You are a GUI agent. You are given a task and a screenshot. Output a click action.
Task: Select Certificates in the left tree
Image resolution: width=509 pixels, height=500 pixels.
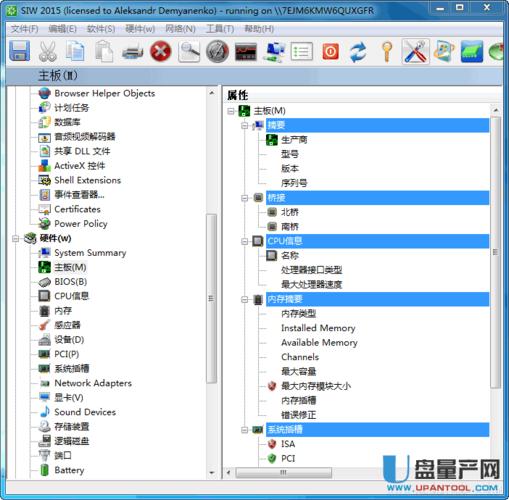(x=77, y=209)
